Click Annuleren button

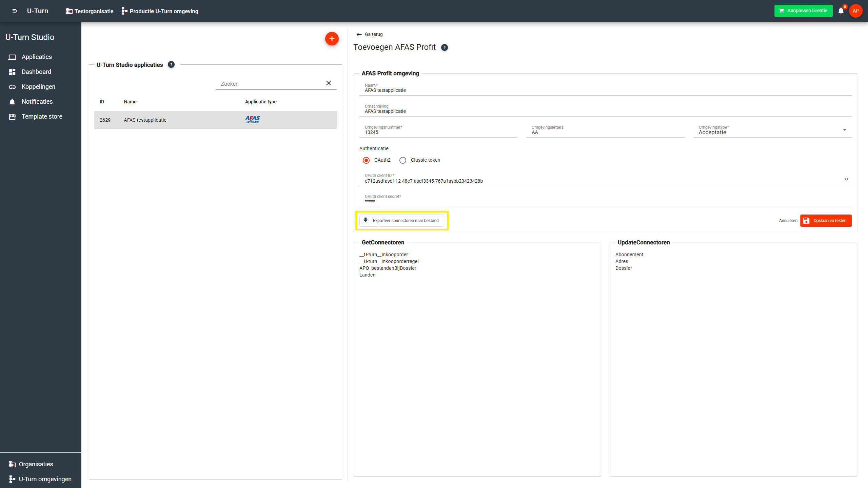[x=788, y=221]
